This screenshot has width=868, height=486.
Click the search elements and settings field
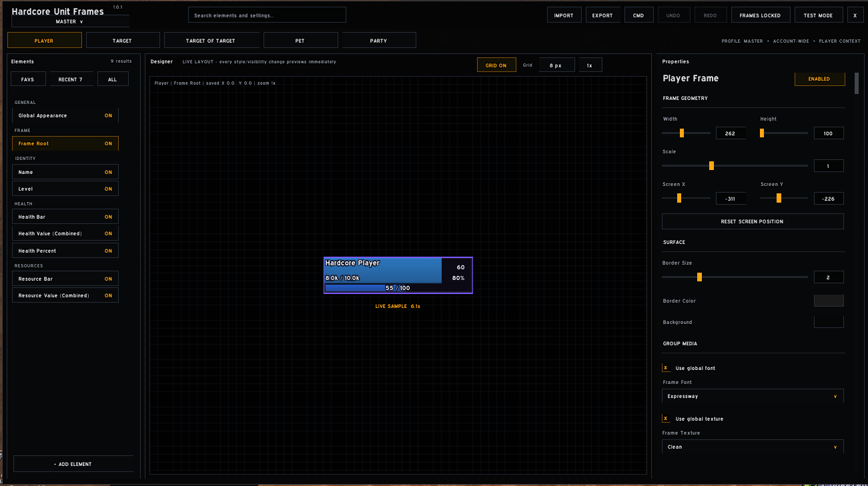tap(267, 15)
